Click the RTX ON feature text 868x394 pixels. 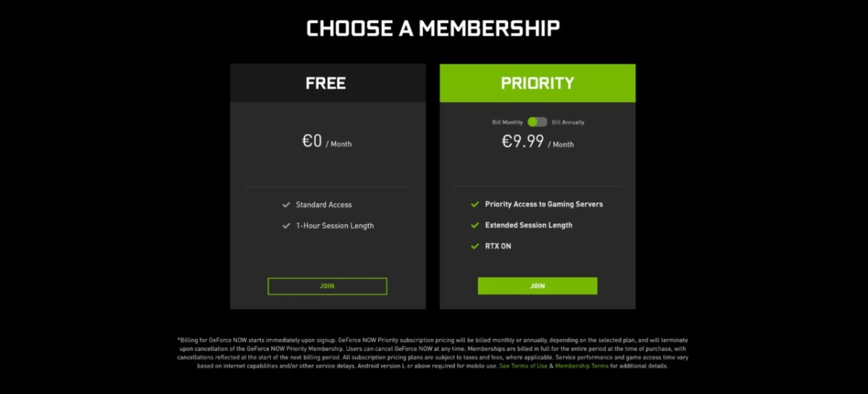tap(498, 247)
